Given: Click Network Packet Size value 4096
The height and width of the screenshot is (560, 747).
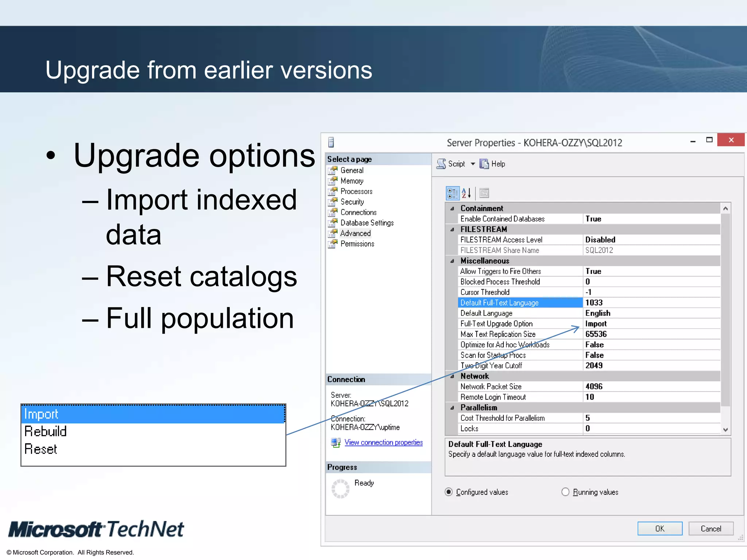Looking at the screenshot, I should tap(652, 386).
